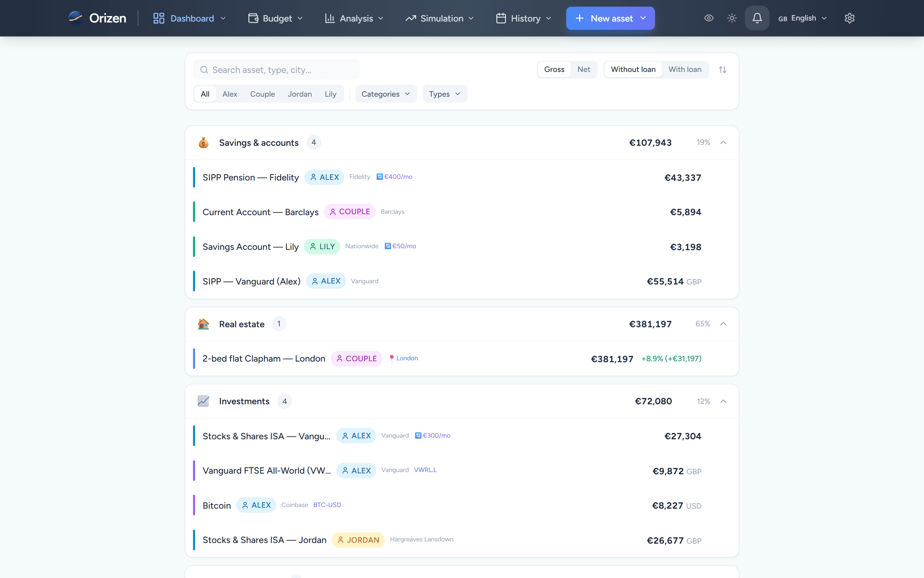Screen dimensions: 924x578
Task: Click the money bag Savings icon
Action: (203, 143)
